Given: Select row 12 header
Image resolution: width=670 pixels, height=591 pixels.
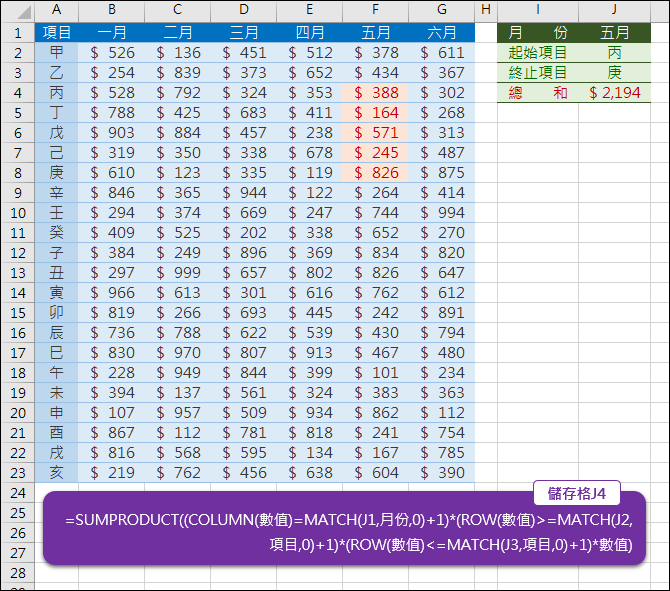Looking at the screenshot, I should pos(18,253).
